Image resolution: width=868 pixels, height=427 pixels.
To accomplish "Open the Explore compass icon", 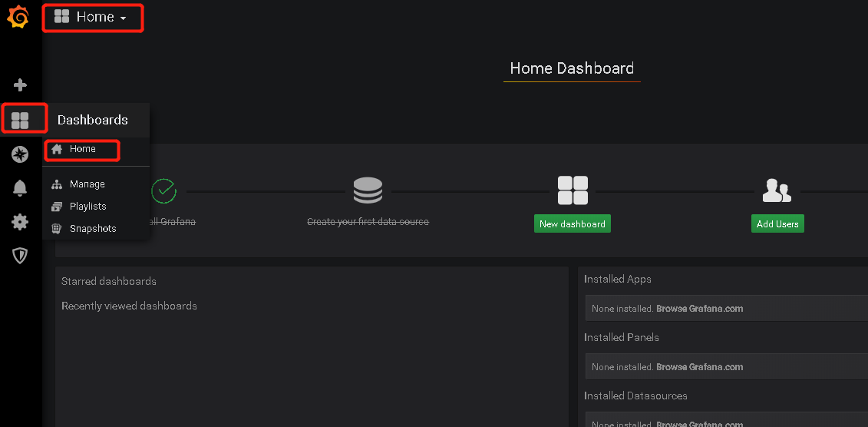I will 20,154.
